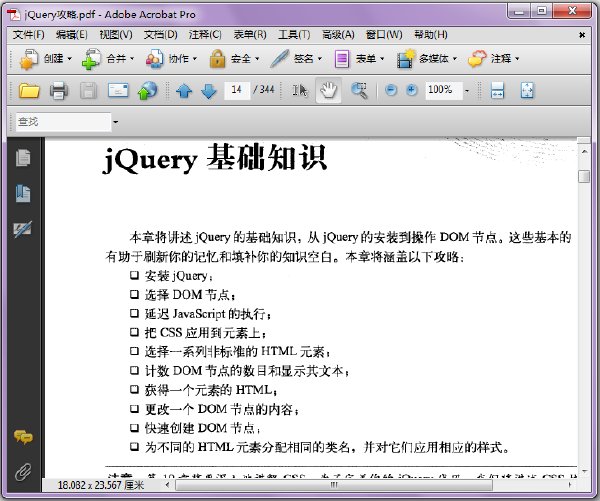
Task: Click the 注释 comment bubble icon
Action: (x=477, y=59)
